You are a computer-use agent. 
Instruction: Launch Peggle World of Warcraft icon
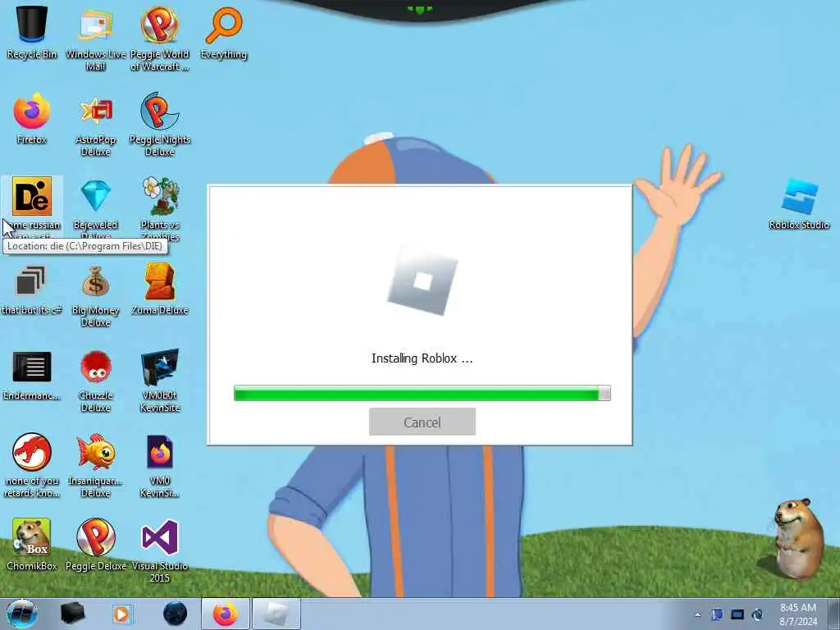[x=160, y=38]
